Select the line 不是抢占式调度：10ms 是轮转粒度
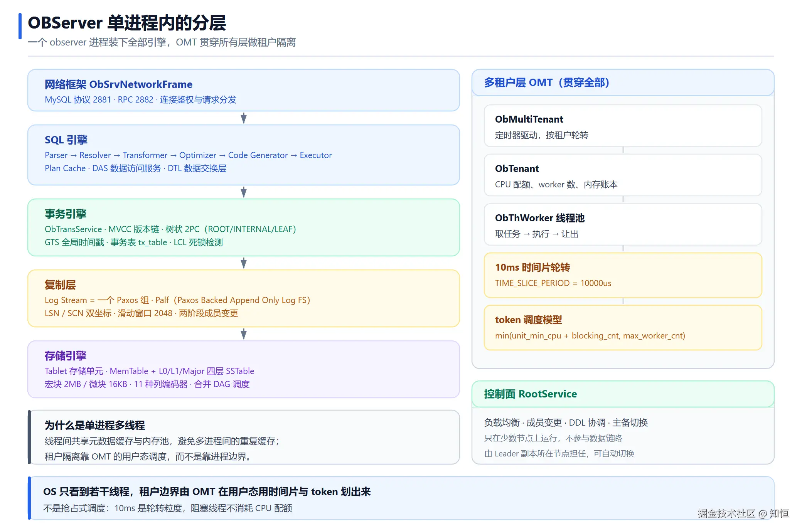This screenshot has width=802, height=532. (x=168, y=508)
